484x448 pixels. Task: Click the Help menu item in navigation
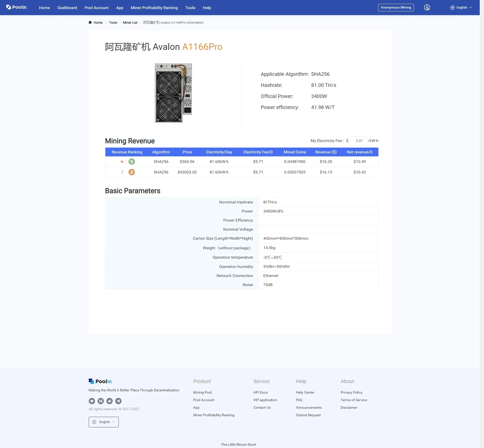(207, 8)
